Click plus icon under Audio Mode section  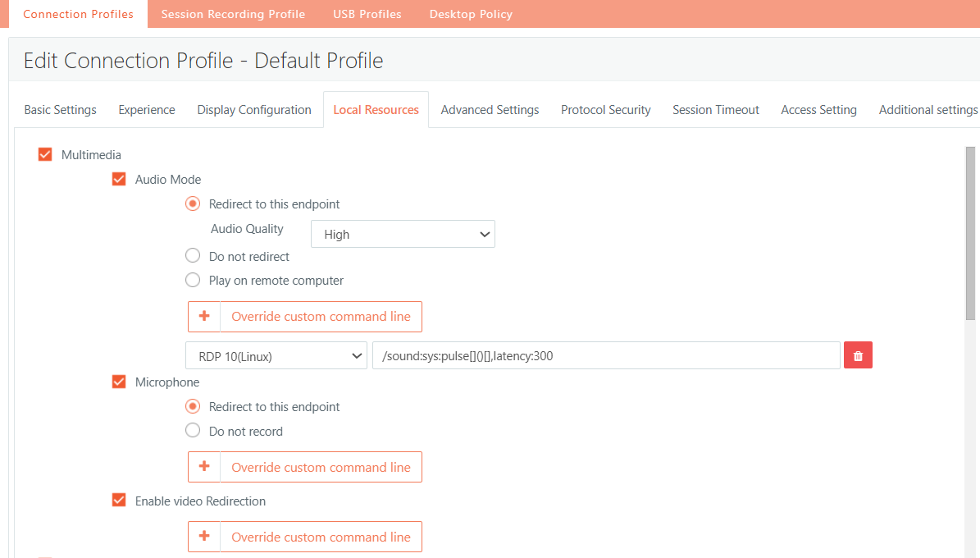tap(204, 317)
